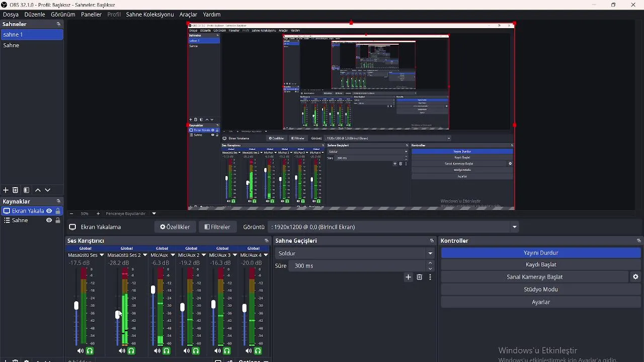
Task: Open Masaüstü Ses 2 channel options arrow
Action: pyautogui.click(x=145, y=255)
